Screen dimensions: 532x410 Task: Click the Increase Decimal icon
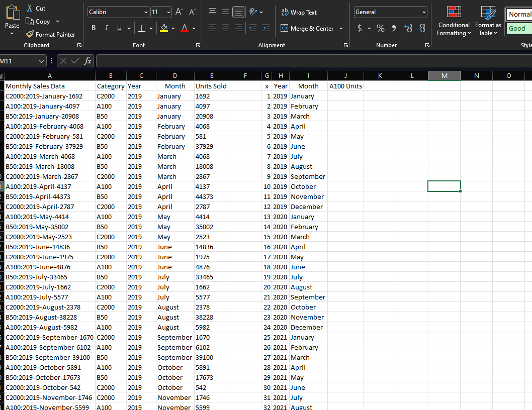pos(408,28)
